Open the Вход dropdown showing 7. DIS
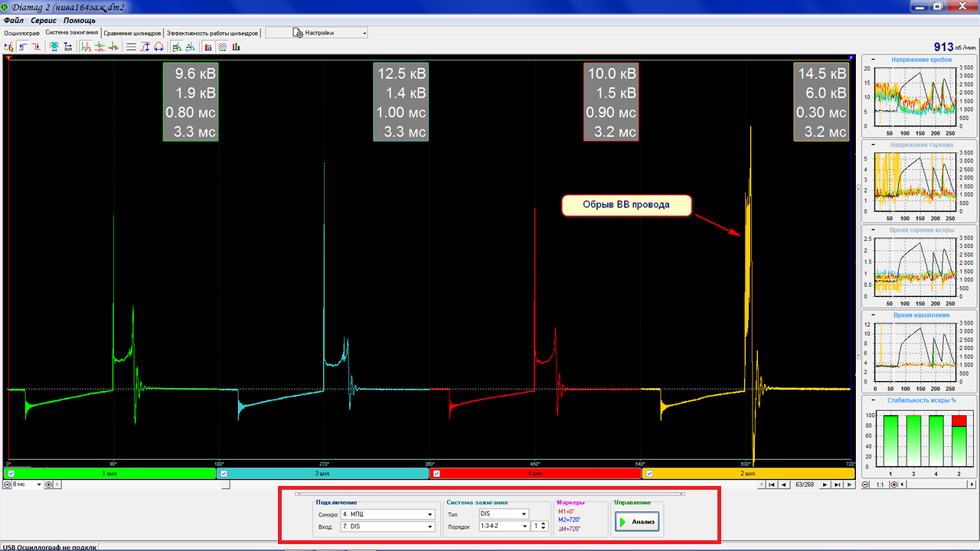This screenshot has height=551, width=980. (x=387, y=527)
